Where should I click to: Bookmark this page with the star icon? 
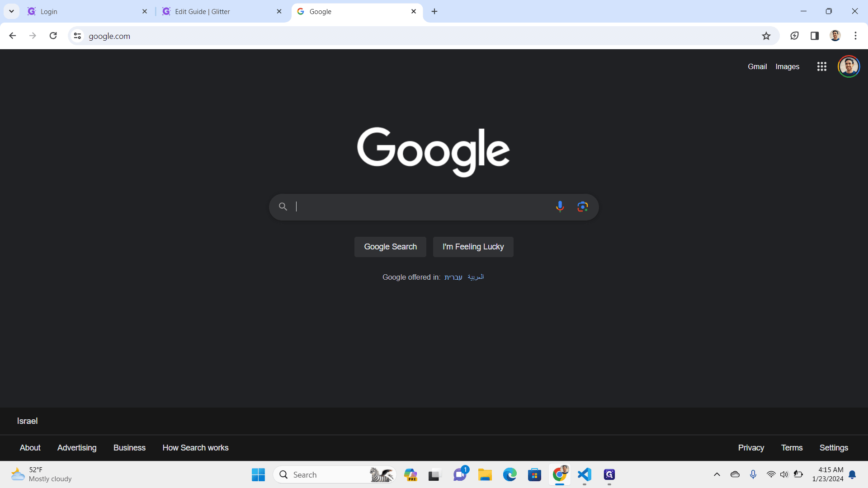coord(766,36)
